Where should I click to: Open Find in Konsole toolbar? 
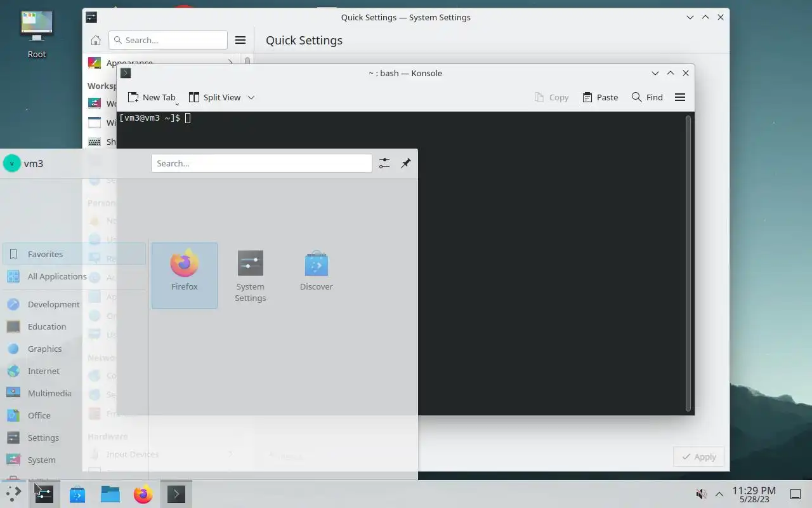click(x=647, y=97)
